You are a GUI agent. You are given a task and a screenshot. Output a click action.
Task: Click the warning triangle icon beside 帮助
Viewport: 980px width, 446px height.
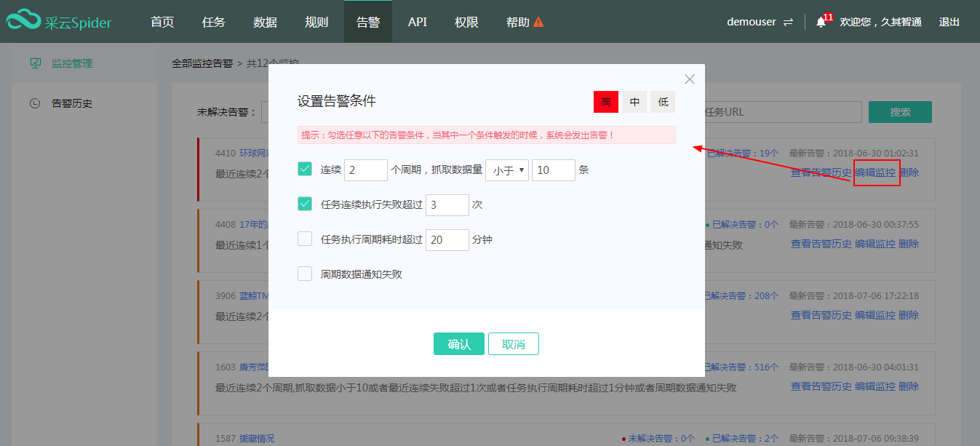[x=538, y=22]
